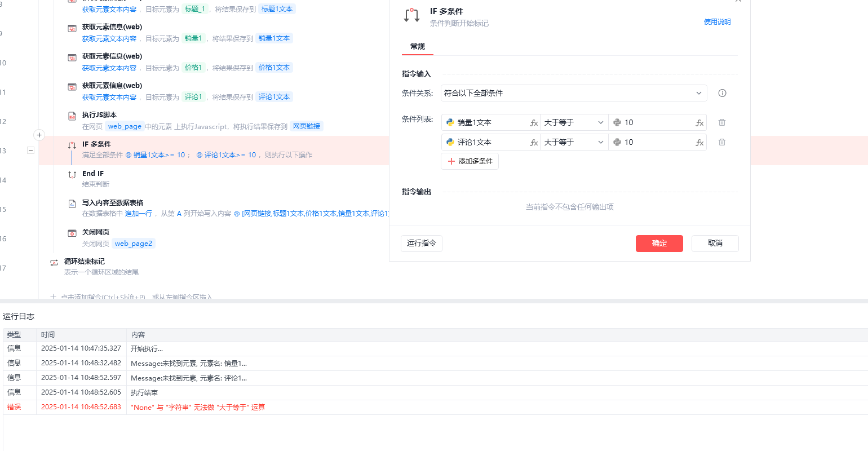Click the log message 未找到元素 销量1
This screenshot has height=451, width=868.
[x=189, y=364]
